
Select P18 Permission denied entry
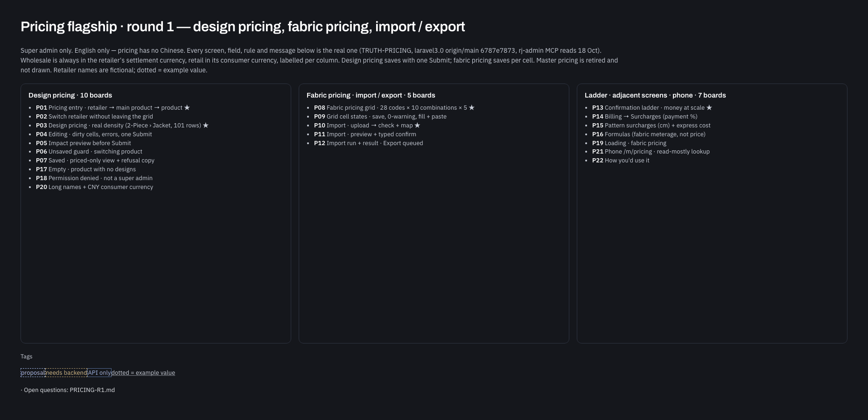[94, 178]
